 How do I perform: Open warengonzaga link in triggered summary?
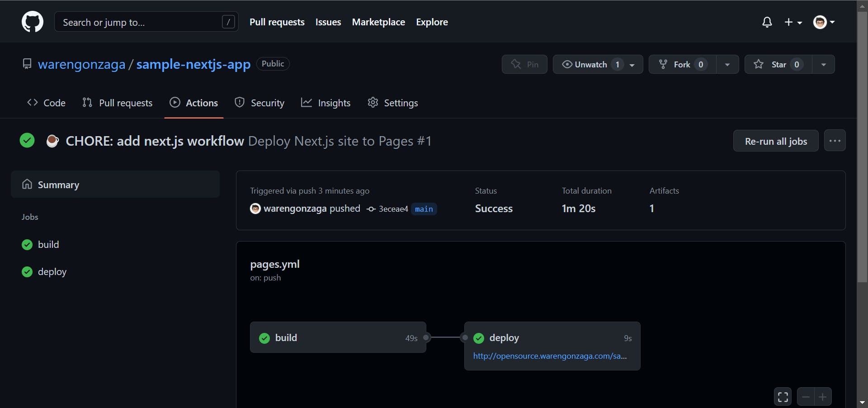295,209
